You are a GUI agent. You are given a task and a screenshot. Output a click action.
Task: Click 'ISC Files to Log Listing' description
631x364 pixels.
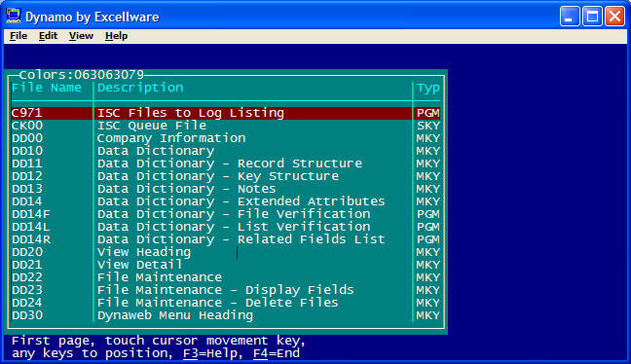point(191,113)
